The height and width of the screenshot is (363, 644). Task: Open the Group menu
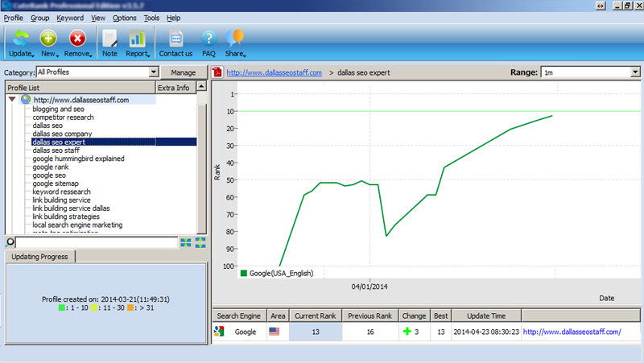(39, 18)
